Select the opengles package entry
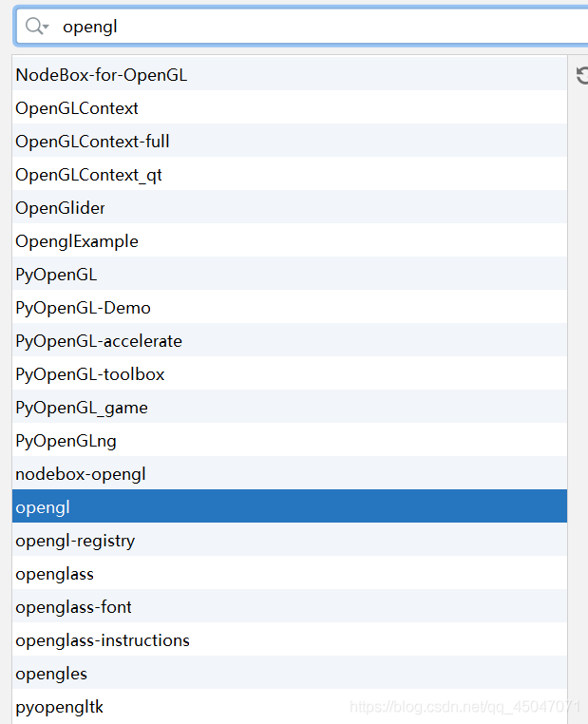This screenshot has width=588, height=724. click(x=51, y=674)
